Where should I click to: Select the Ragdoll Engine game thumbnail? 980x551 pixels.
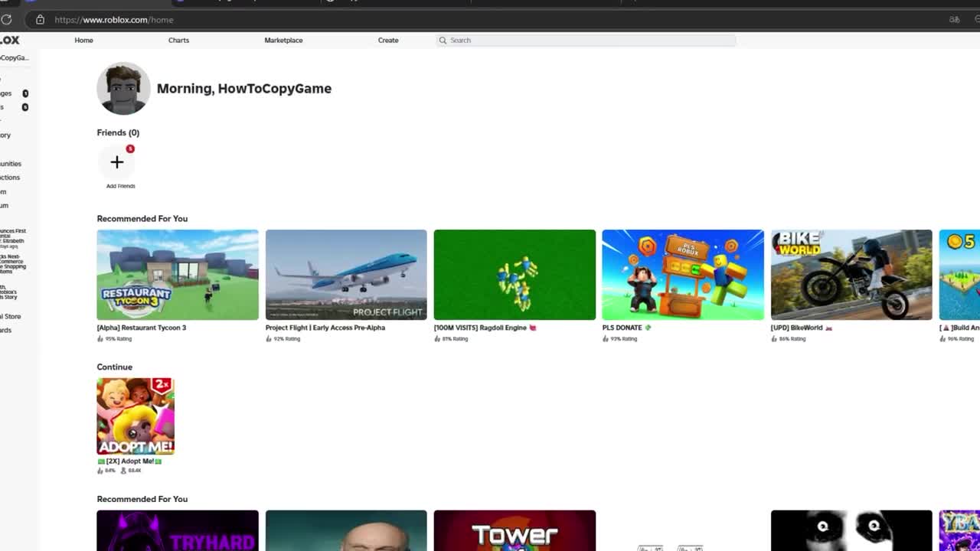pyautogui.click(x=514, y=275)
